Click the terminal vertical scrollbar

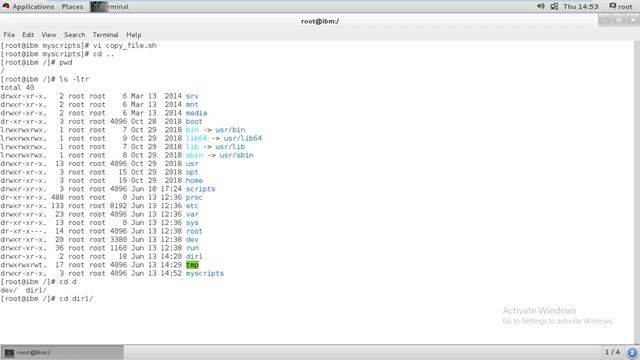637,192
